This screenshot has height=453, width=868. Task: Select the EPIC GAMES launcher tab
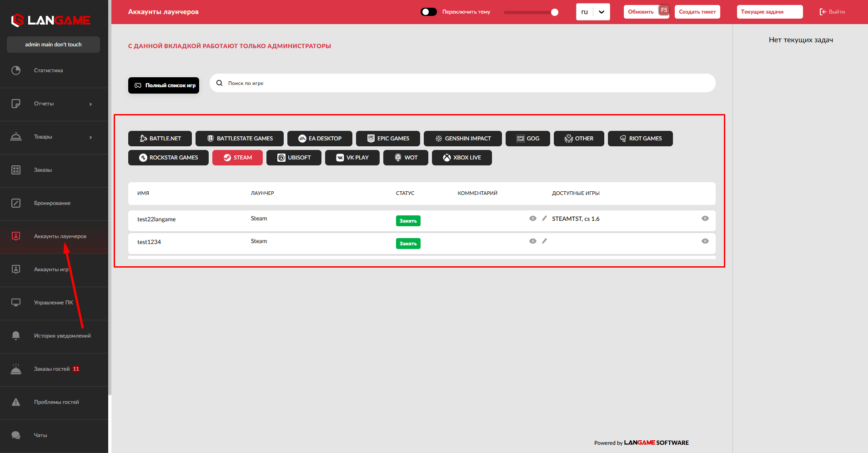388,139
